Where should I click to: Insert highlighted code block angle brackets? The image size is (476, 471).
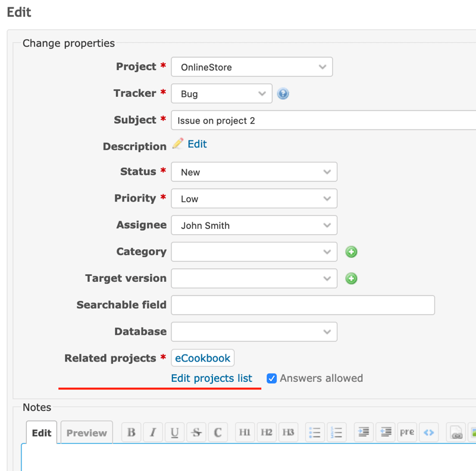428,432
